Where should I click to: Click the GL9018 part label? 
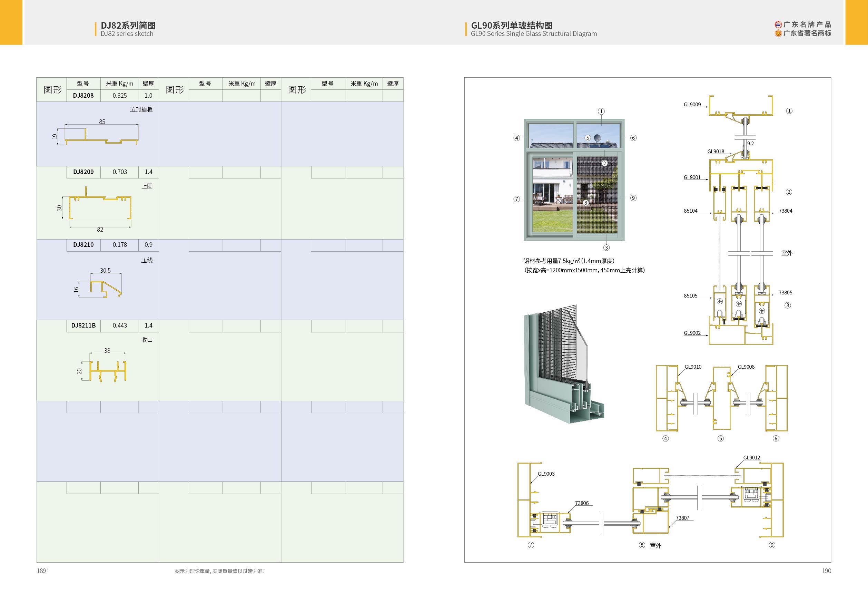pyautogui.click(x=716, y=151)
